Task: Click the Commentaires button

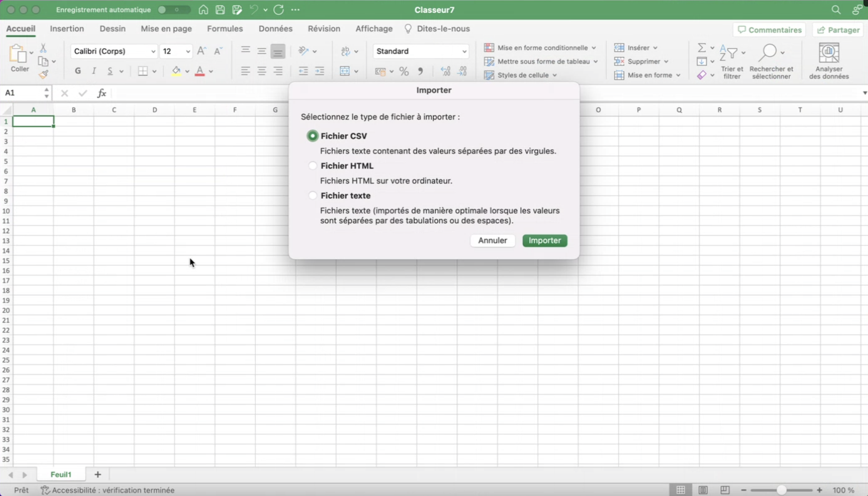Action: point(769,30)
